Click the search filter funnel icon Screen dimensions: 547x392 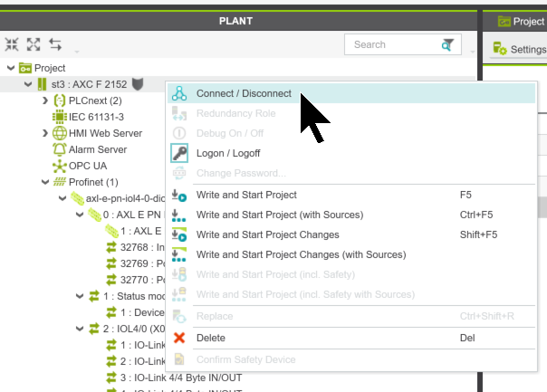coord(447,44)
